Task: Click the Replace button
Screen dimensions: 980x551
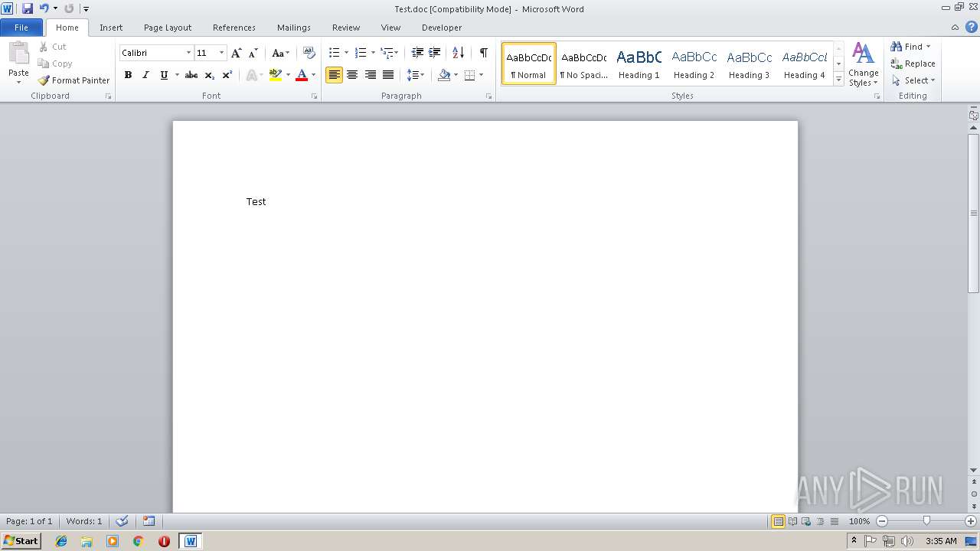Action: [913, 64]
